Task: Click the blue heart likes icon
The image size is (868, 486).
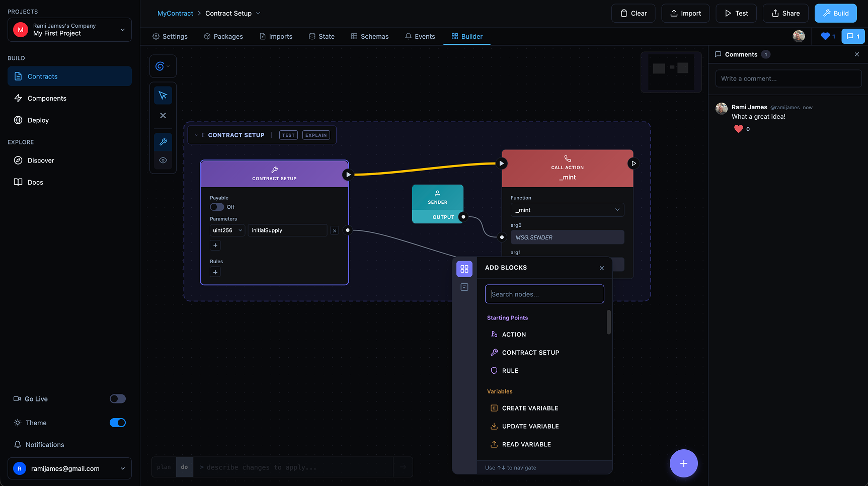Action: (x=825, y=36)
